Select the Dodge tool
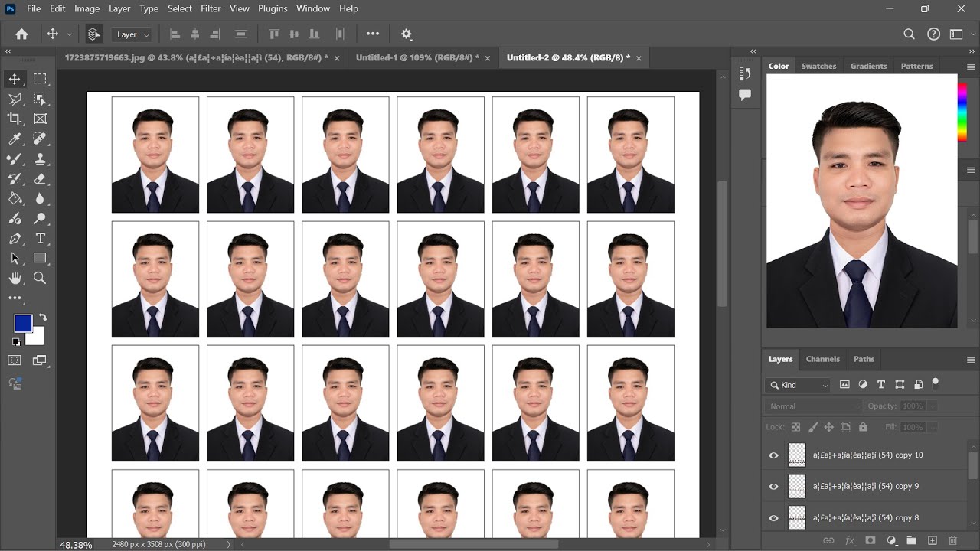The height and width of the screenshot is (551, 980). pos(40,219)
